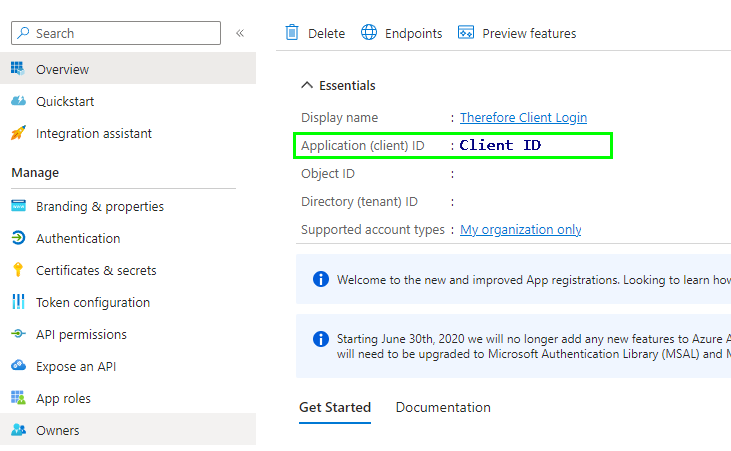Switch to the Documentation tab
This screenshot has height=451, width=731.
coord(443,407)
